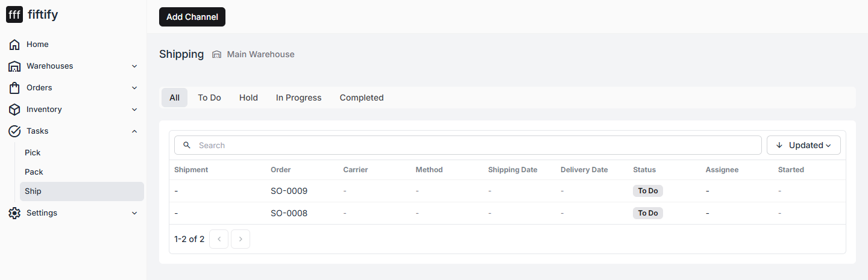
Task: Open Home via its house icon
Action: tap(14, 45)
